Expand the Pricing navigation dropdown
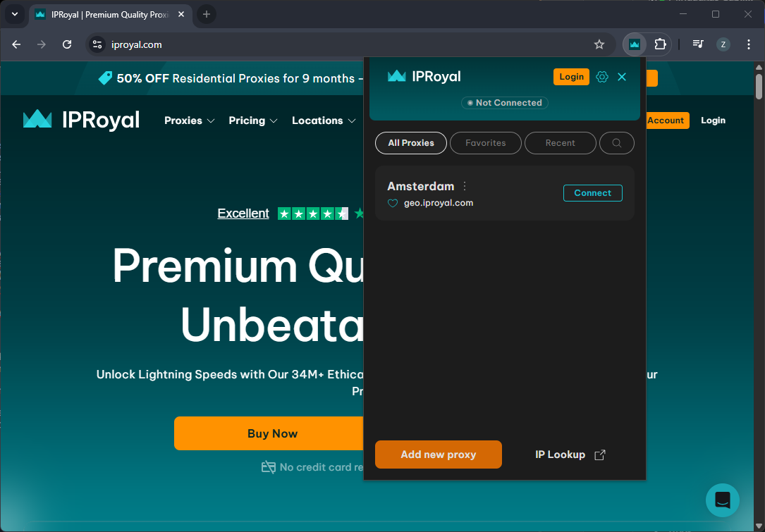The image size is (765, 532). click(x=252, y=120)
